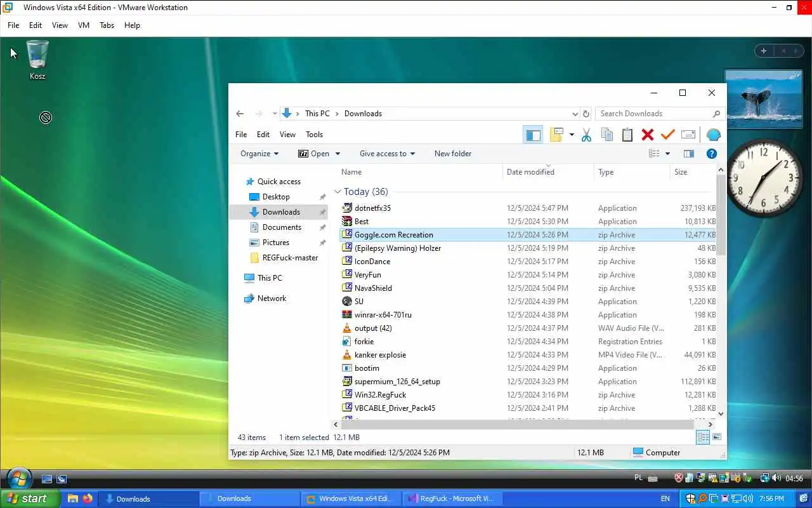812x508 pixels.
Task: Open recent locations dropdown next to forward arrow
Action: [275, 114]
